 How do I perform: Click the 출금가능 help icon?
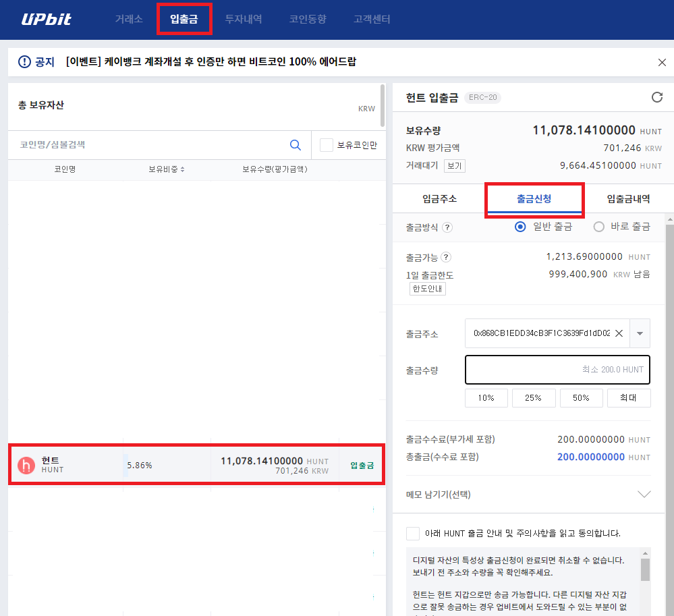tap(446, 257)
